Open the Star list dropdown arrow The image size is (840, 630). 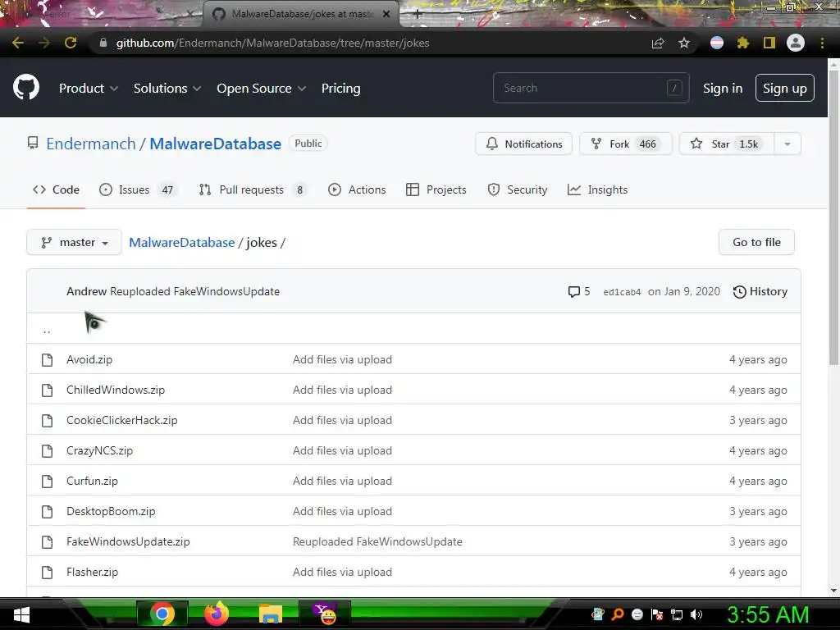(787, 144)
